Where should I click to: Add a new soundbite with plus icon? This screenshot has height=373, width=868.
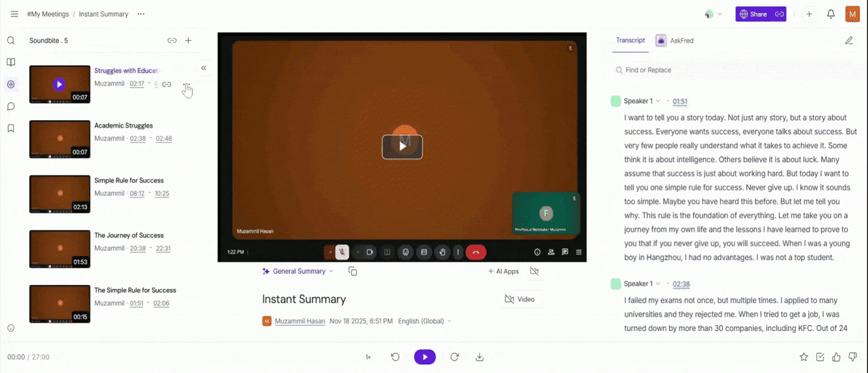189,41
